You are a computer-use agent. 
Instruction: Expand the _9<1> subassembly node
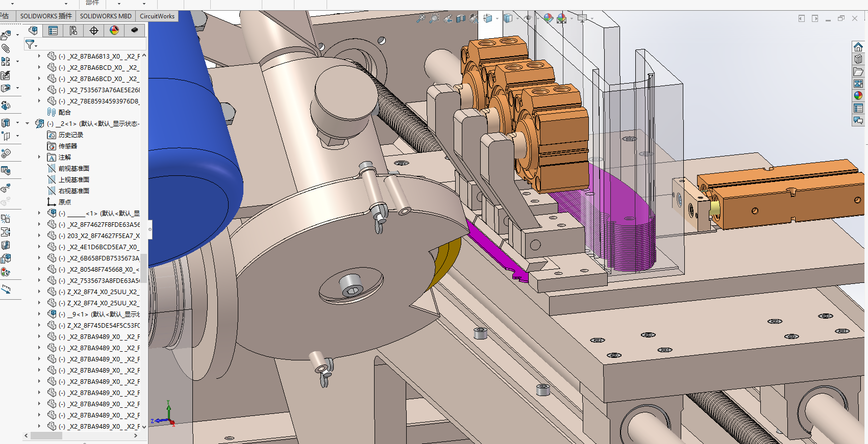[x=39, y=314]
